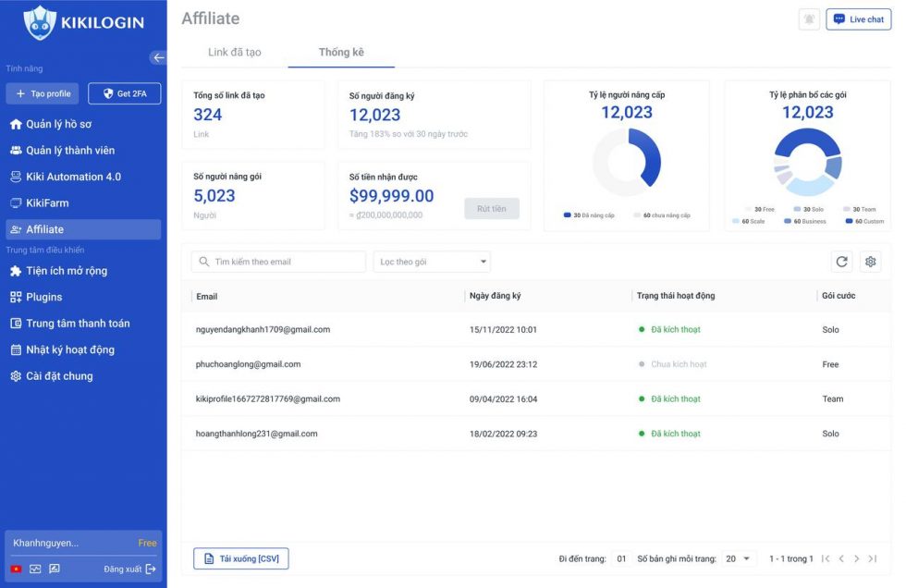This screenshot has width=906, height=588.
Task: Go to the previous page arrow
Action: (841, 558)
